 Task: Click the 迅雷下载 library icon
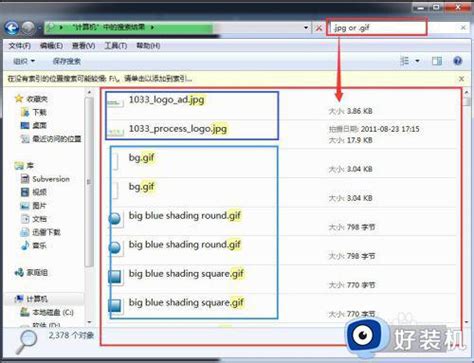25,232
